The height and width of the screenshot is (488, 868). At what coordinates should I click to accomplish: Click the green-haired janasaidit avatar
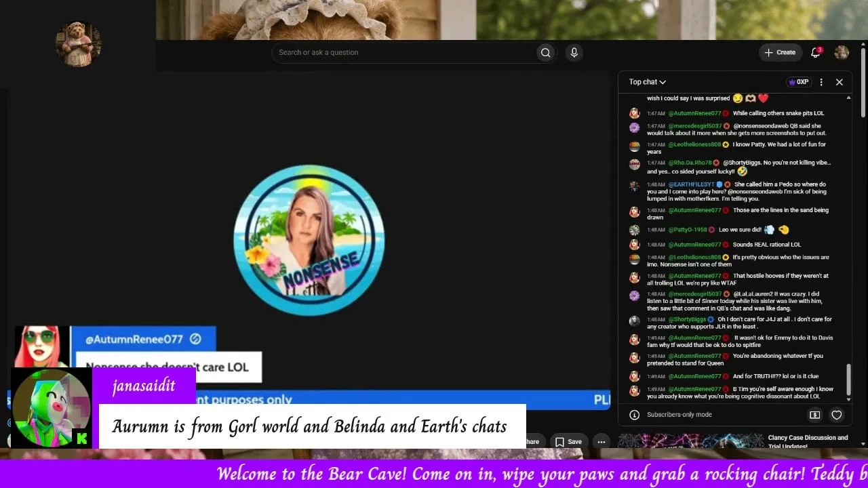coord(51,408)
